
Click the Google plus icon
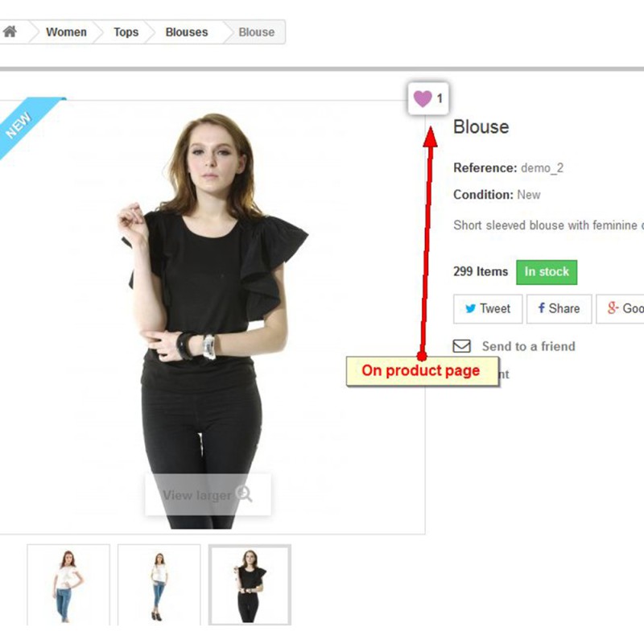pyautogui.click(x=613, y=308)
